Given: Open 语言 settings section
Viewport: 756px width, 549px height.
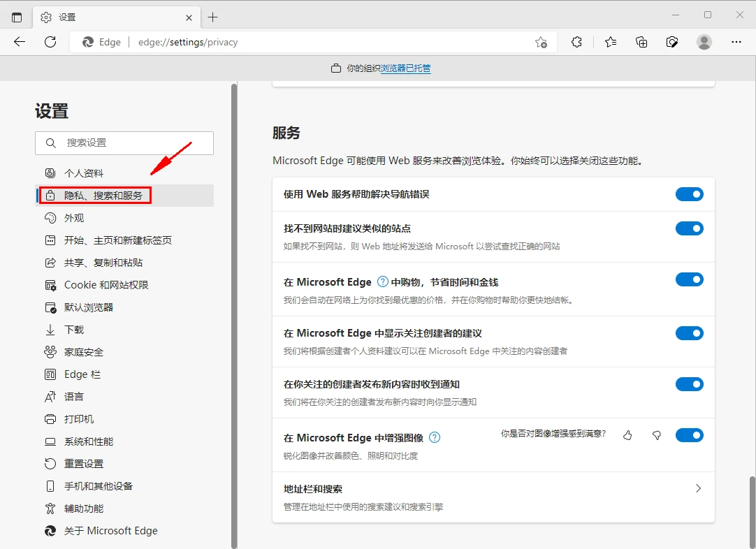Looking at the screenshot, I should click(x=124, y=397).
